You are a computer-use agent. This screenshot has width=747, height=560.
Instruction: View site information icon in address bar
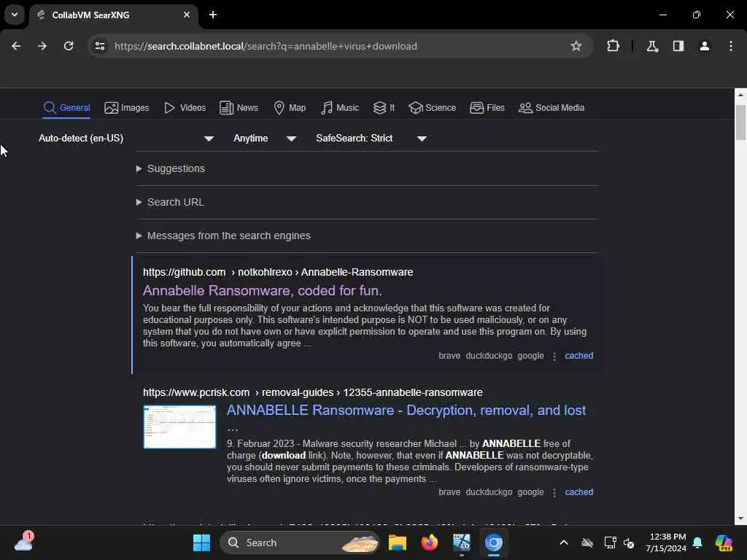99,46
